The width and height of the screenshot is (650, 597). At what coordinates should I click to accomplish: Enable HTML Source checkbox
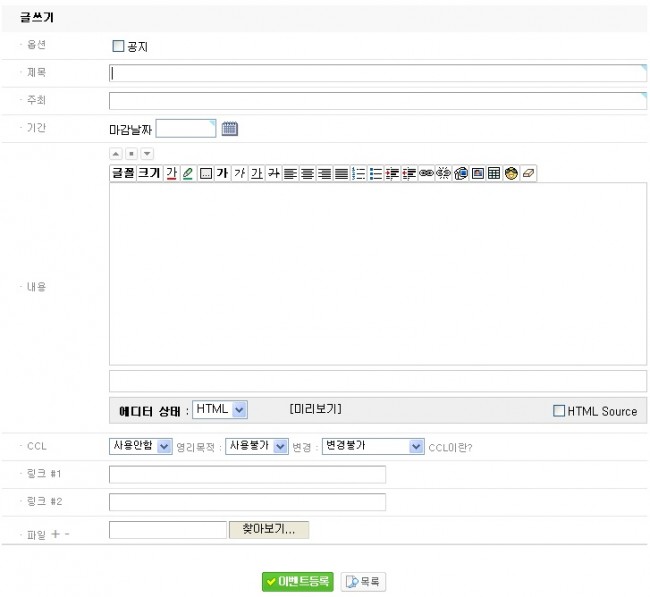click(x=559, y=411)
